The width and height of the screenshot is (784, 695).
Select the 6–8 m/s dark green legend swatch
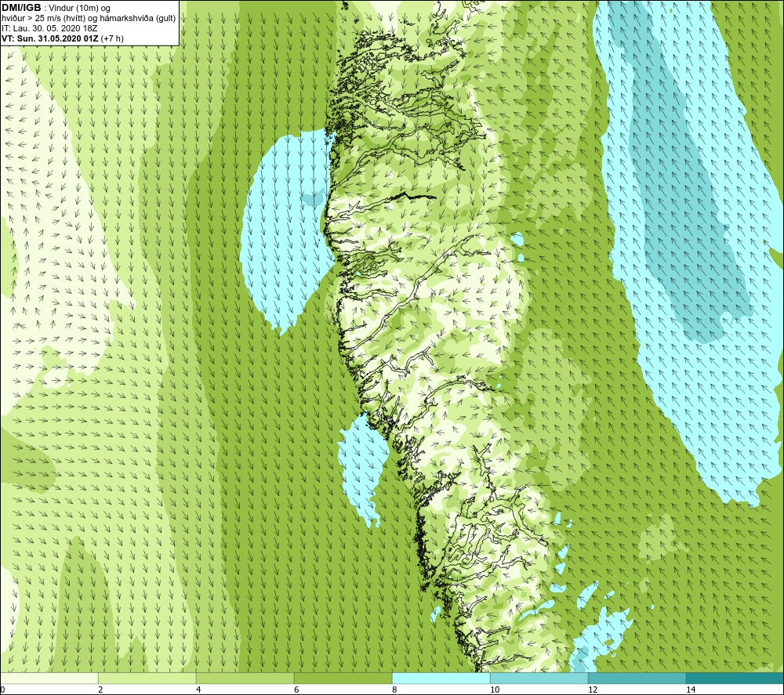(343, 678)
